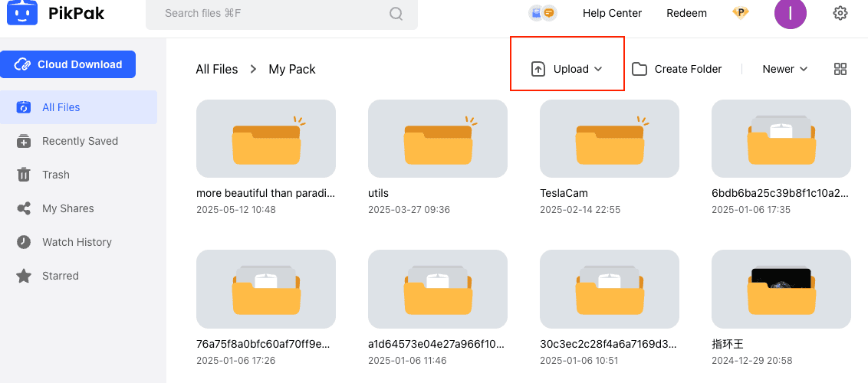This screenshot has width=868, height=383.
Task: Expand the Upload dropdown chevron
Action: click(x=598, y=69)
